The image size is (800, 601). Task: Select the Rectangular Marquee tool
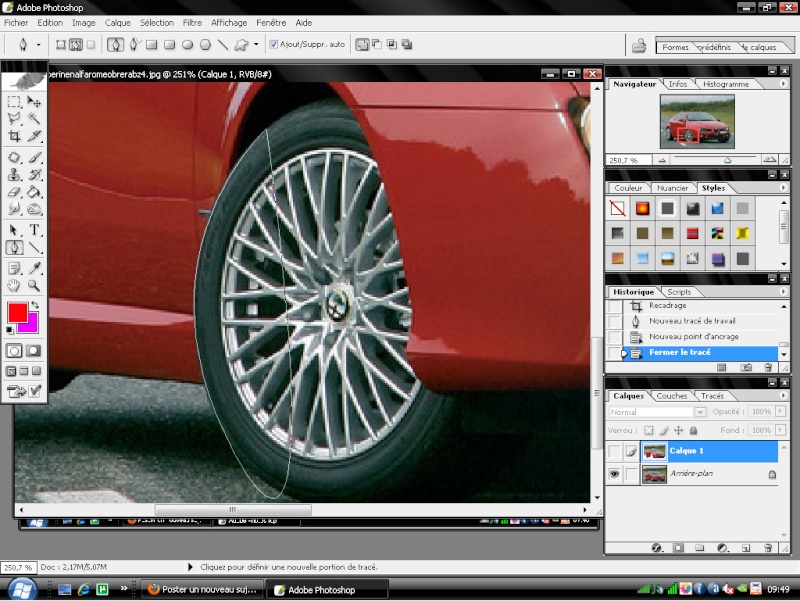[14, 102]
